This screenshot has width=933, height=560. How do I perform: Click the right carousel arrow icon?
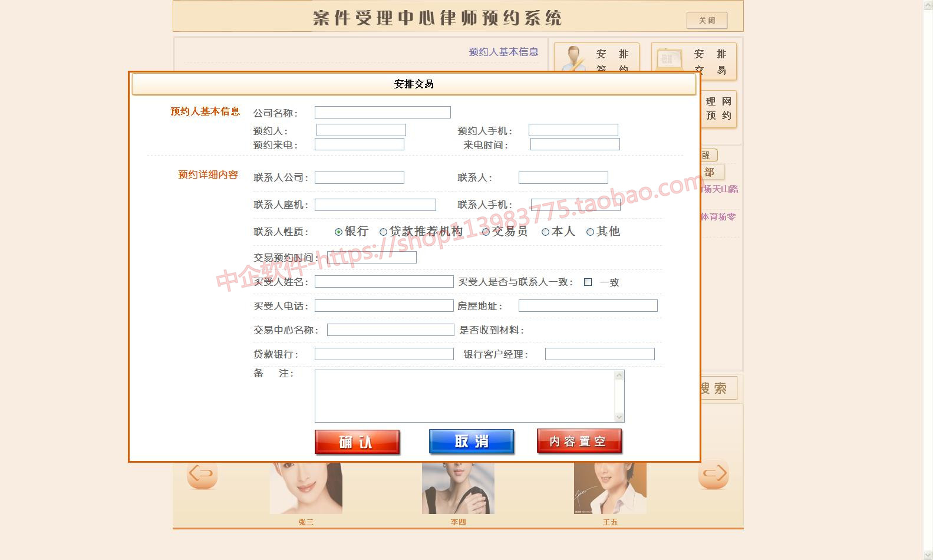click(x=714, y=475)
